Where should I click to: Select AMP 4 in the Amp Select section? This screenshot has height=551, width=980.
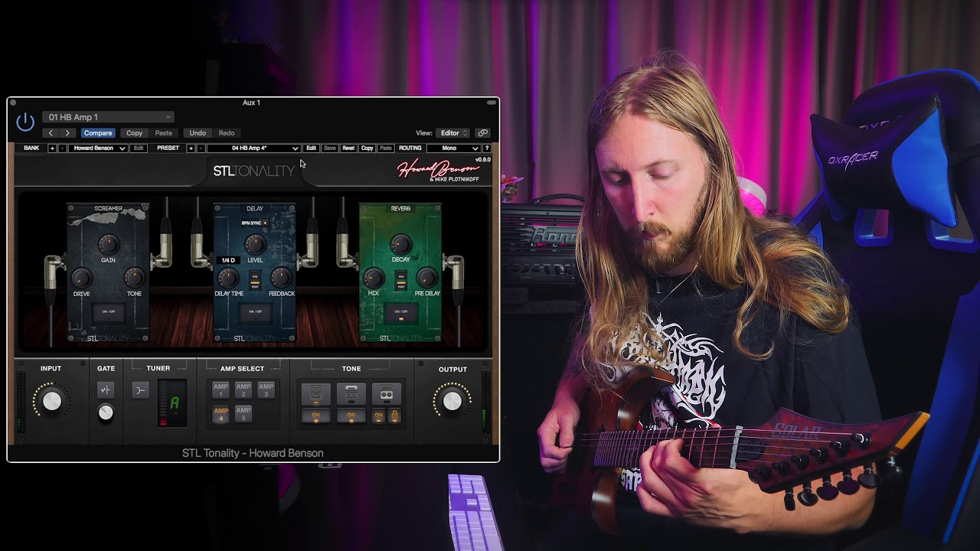221,416
